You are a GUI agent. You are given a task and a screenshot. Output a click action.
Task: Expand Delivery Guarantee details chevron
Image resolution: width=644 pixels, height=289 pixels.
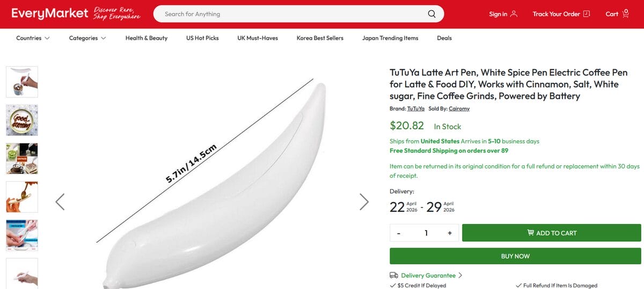pos(460,275)
